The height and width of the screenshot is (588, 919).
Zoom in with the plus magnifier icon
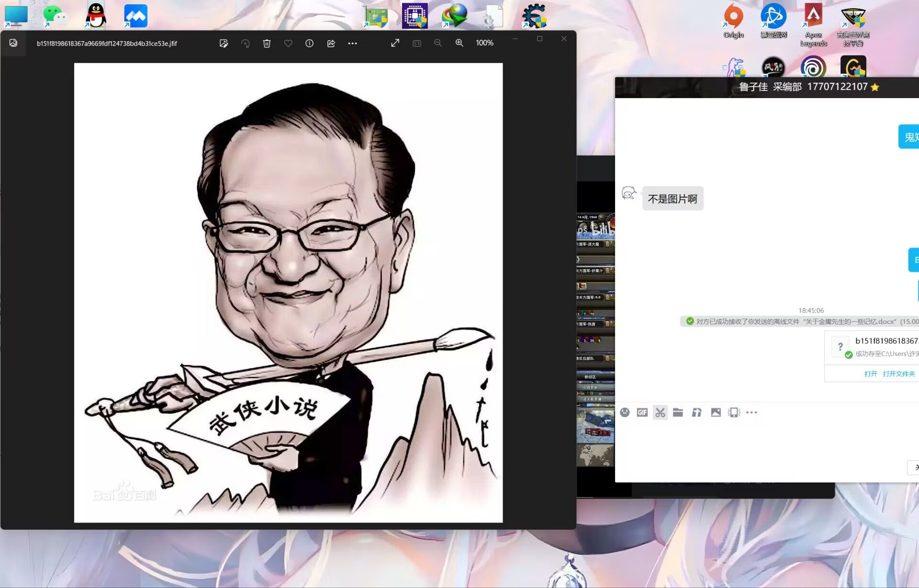pyautogui.click(x=459, y=43)
